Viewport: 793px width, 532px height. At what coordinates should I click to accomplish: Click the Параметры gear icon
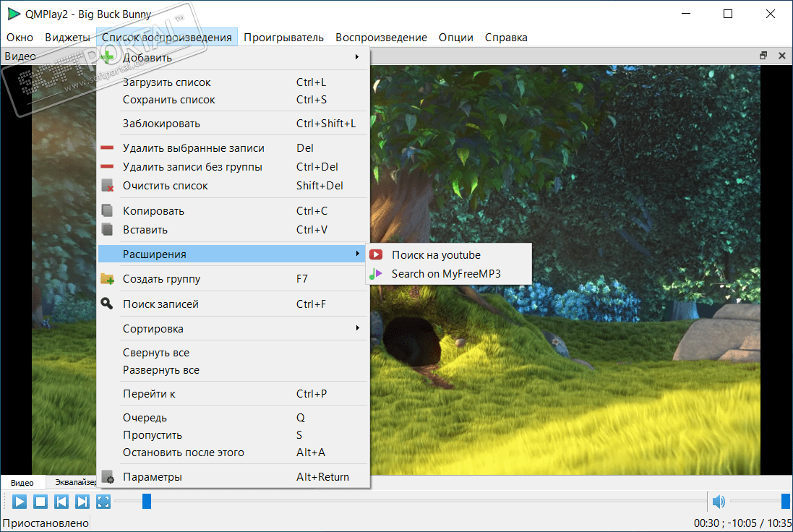point(107,477)
